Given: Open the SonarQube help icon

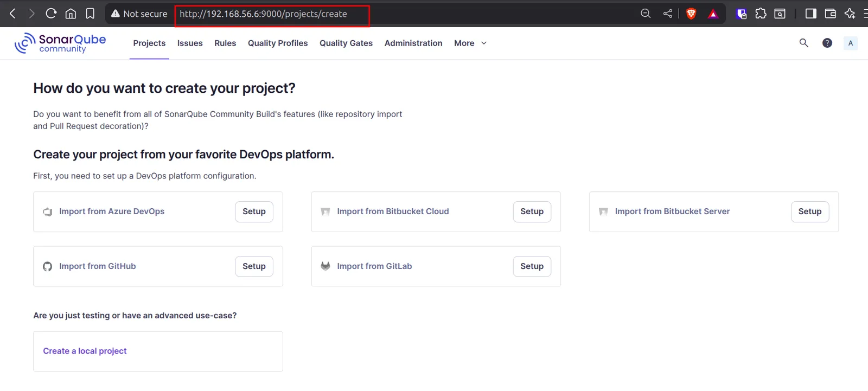Looking at the screenshot, I should [827, 43].
